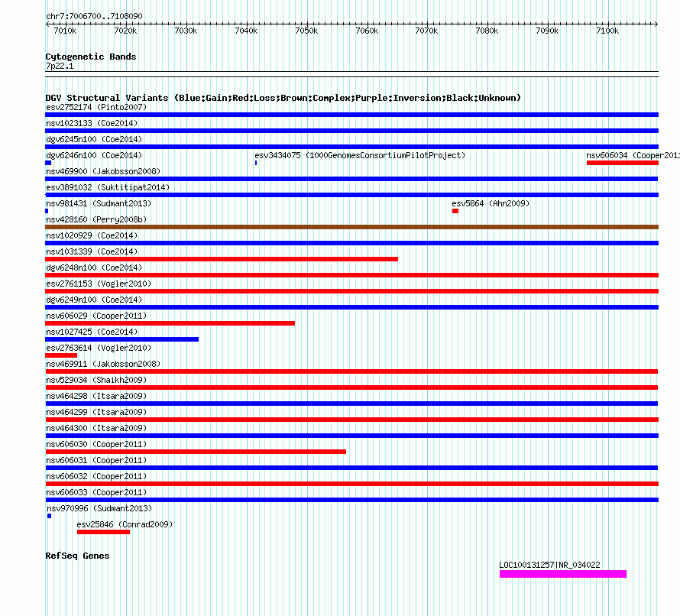Click the magenta LOC100131257 gene bar
This screenshot has height=616, width=680.
tap(563, 574)
